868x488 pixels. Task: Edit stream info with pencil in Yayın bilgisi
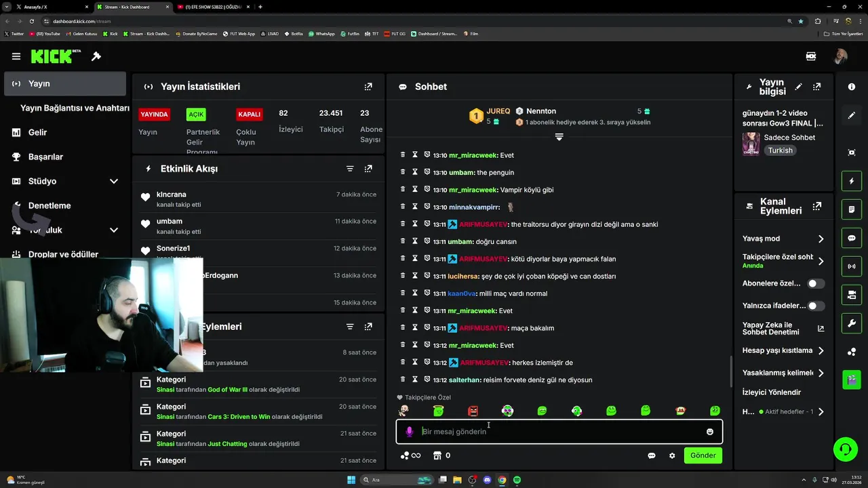pyautogui.click(x=799, y=87)
